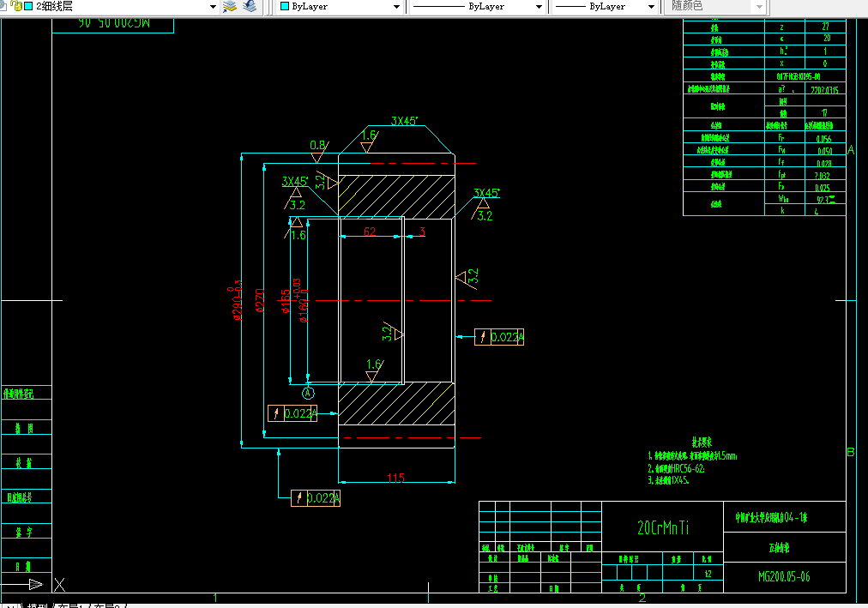
Task: Select the 62 dimension text
Action: tap(370, 232)
